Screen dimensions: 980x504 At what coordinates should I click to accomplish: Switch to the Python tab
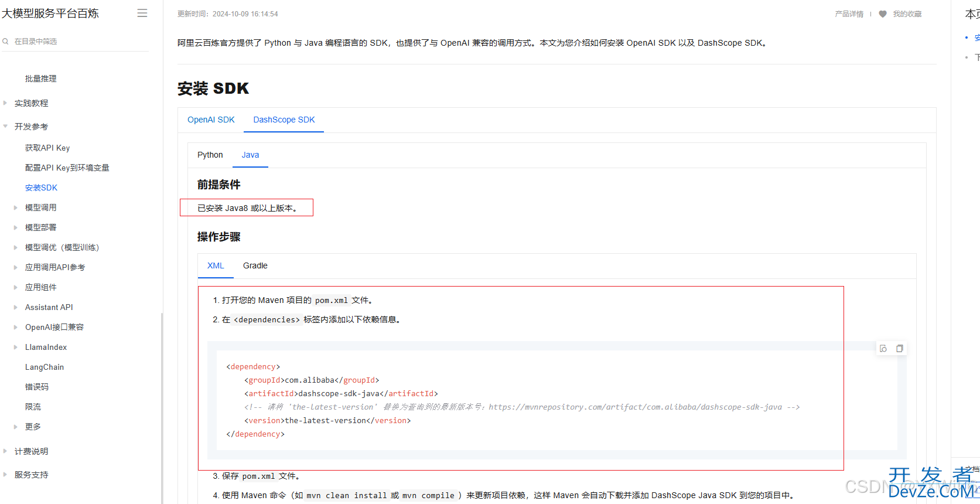coord(210,155)
